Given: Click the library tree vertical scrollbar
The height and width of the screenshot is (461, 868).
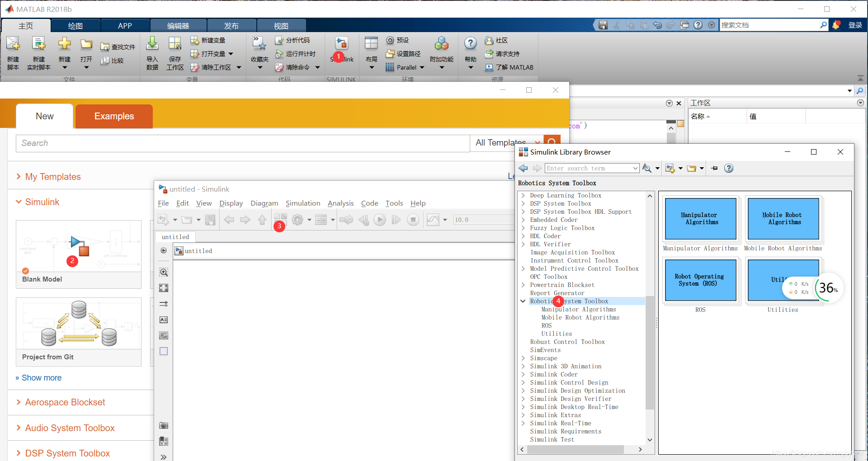Looking at the screenshot, I should point(650,353).
